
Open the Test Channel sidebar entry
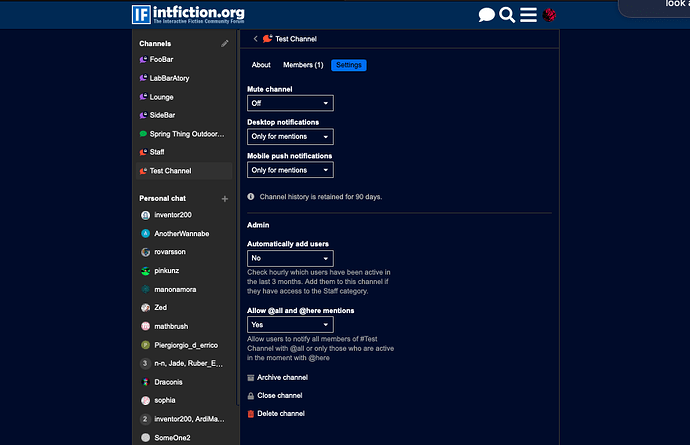point(184,171)
